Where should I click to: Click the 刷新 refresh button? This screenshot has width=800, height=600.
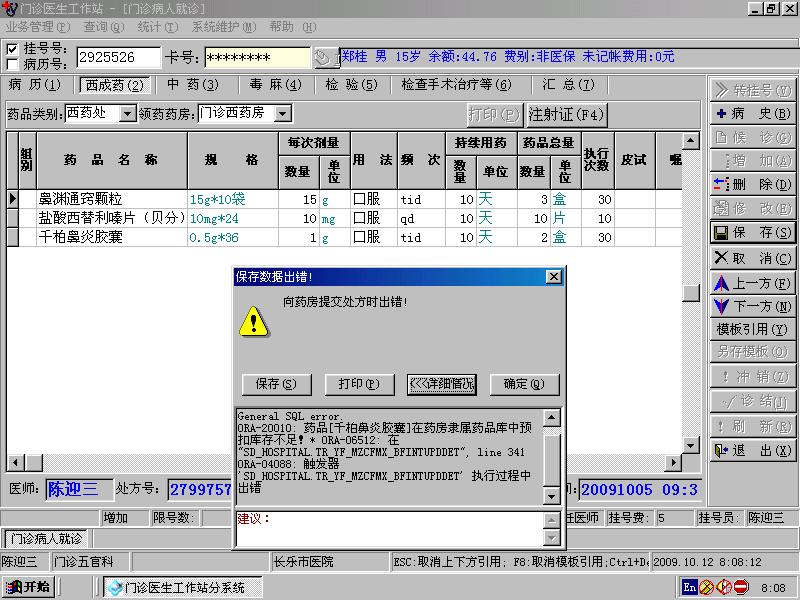pos(753,426)
